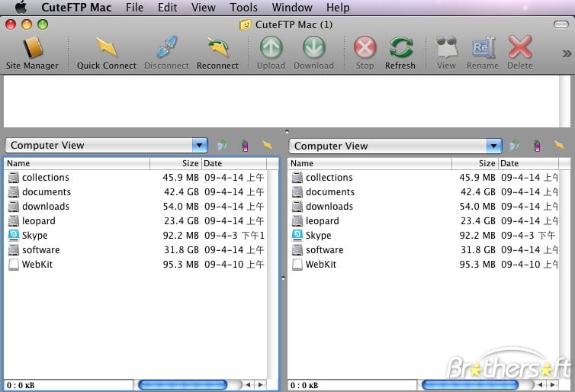Image resolution: width=575 pixels, height=392 pixels.
Task: Click the Rename toolbar icon
Action: click(x=483, y=48)
